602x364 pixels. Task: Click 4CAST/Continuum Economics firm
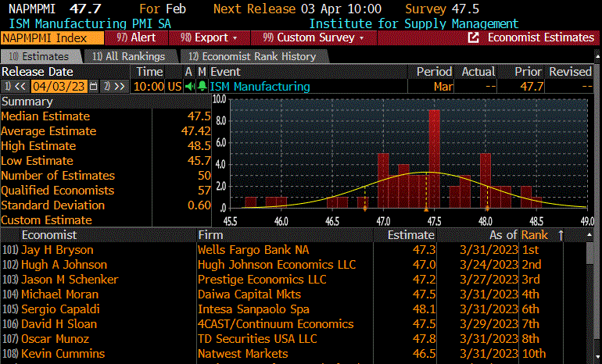coord(276,323)
